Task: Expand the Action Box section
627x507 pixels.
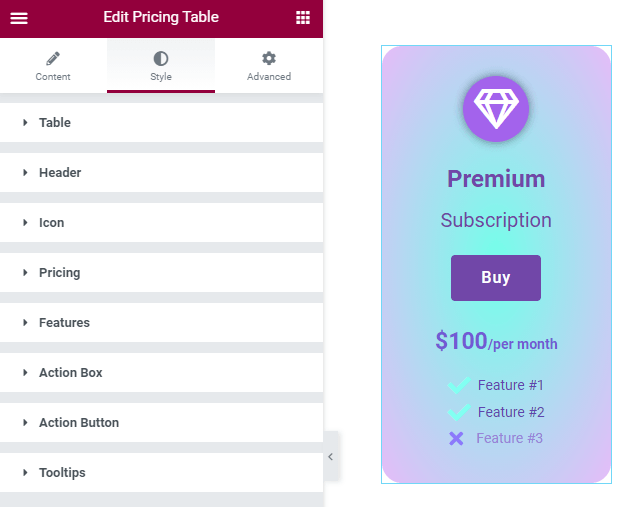Action: coord(162,372)
